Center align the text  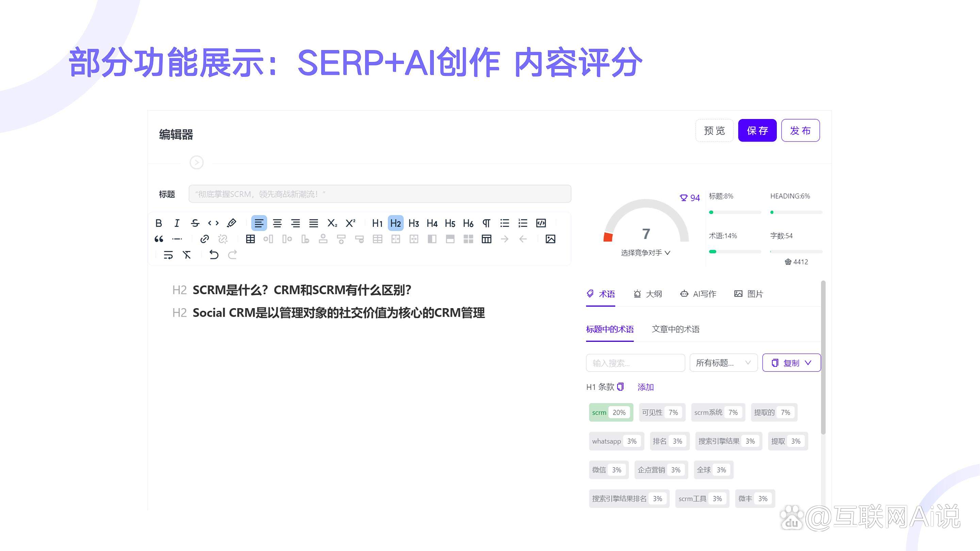click(277, 223)
